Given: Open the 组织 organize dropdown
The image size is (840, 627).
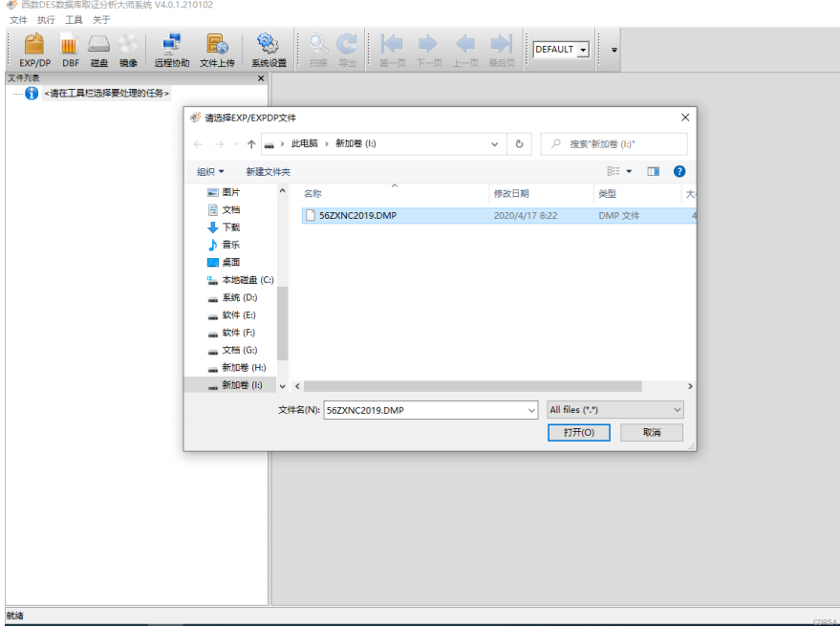Looking at the screenshot, I should click(x=210, y=172).
